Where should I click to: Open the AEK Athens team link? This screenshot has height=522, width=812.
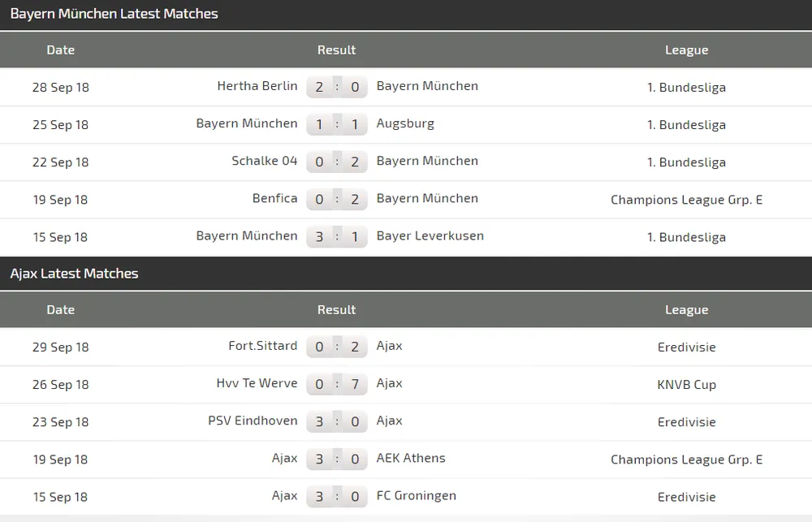pyautogui.click(x=411, y=458)
